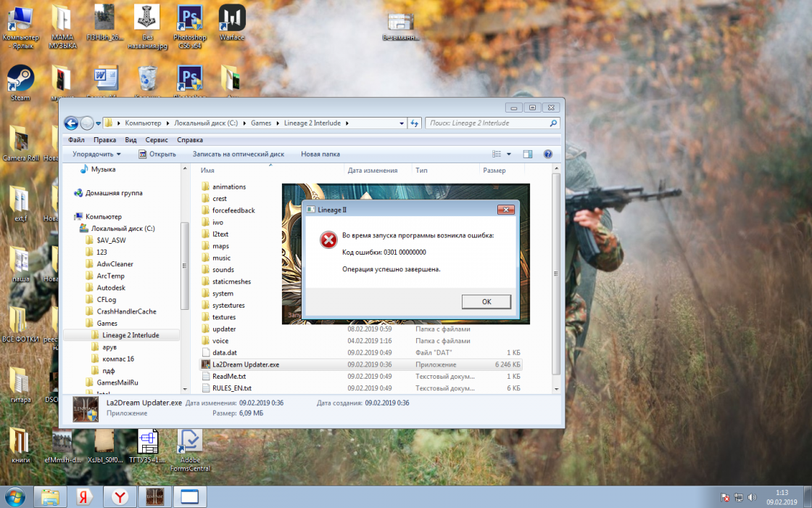
Task: Click the refresh button beside address bar
Action: coord(415,123)
